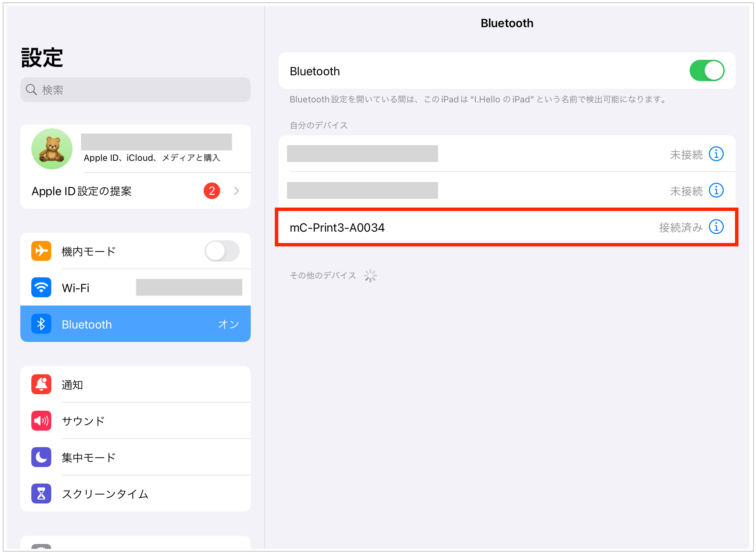Click the red badge showing 2
756x554 pixels.
click(x=212, y=191)
